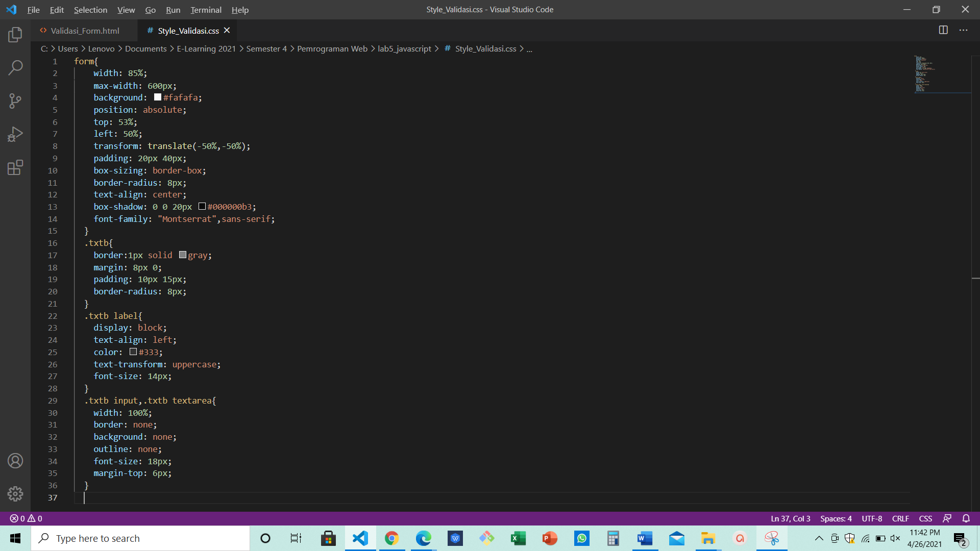Change line endings via CRLF button

pos(900,518)
